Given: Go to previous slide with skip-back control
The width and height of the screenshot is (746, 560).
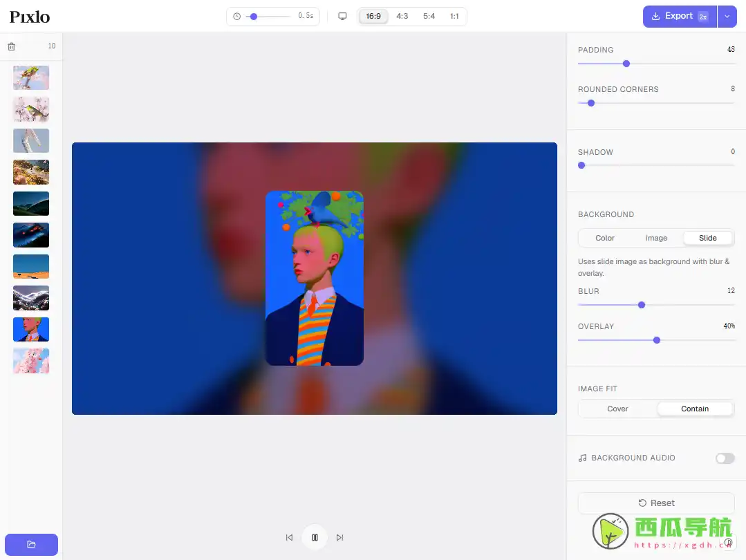Looking at the screenshot, I should click(289, 537).
